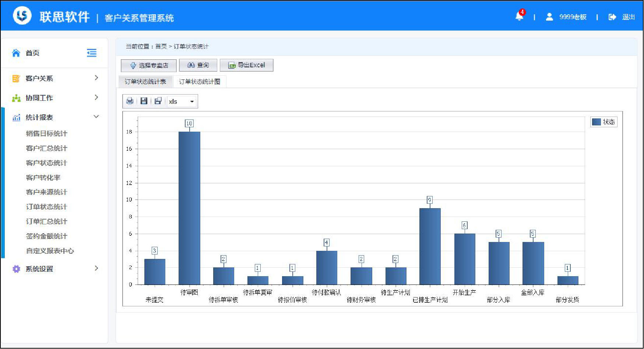Open 销售目标统计 report
Screen dimensions: 644x349
(46, 133)
